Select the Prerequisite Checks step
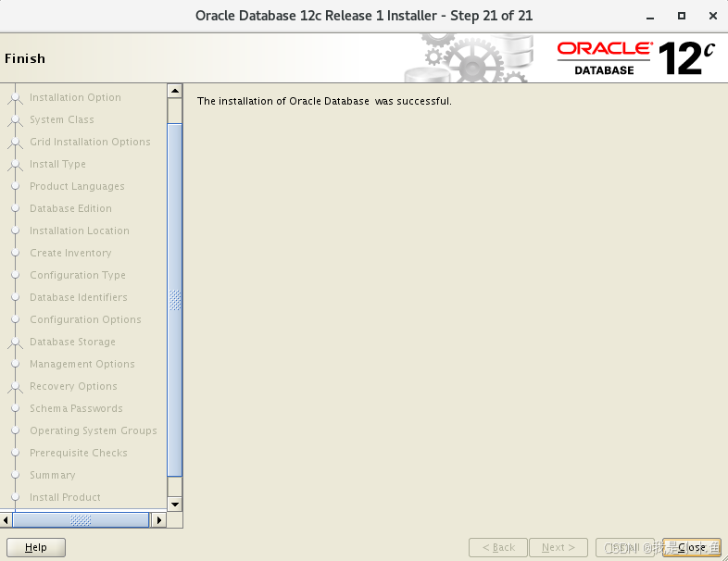The image size is (728, 561). pyautogui.click(x=79, y=453)
